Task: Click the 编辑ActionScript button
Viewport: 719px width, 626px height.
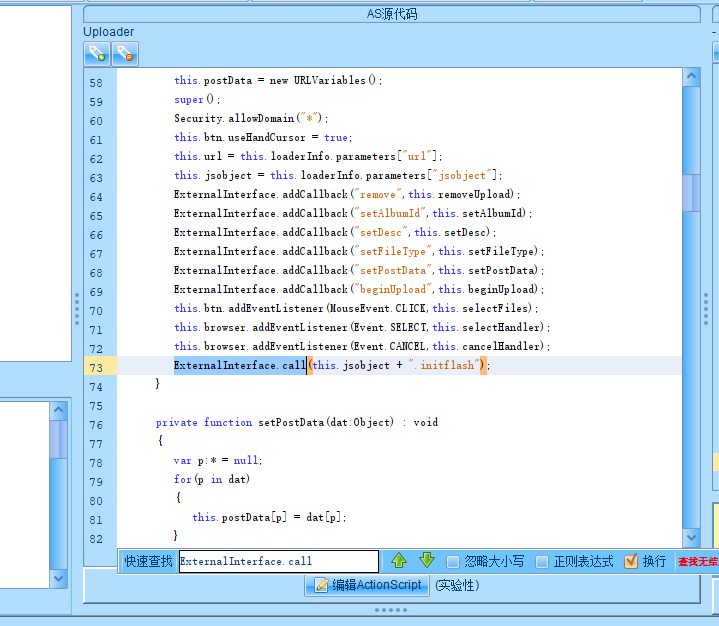Action: (367, 585)
